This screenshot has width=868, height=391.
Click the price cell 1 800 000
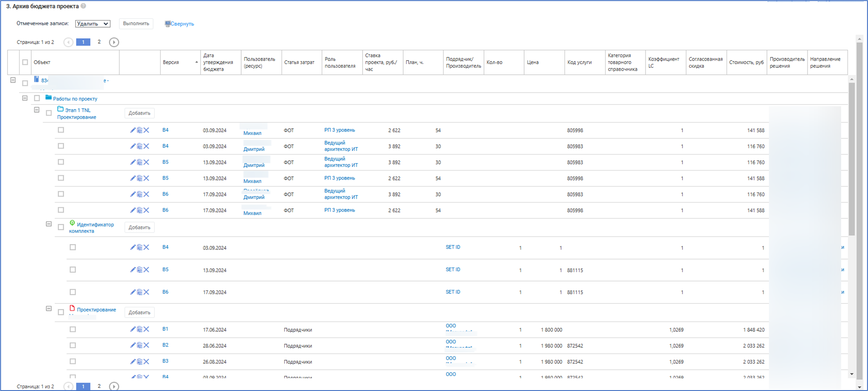point(552,330)
